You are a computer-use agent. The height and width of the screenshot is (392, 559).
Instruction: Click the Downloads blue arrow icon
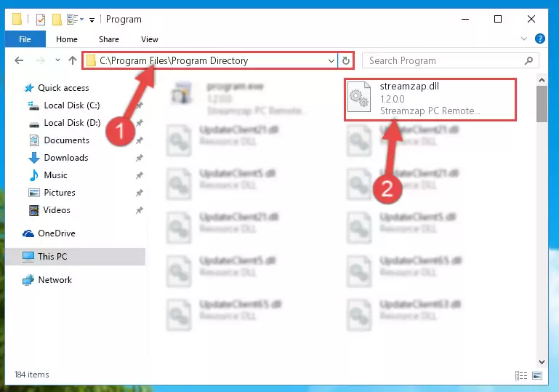pos(34,158)
